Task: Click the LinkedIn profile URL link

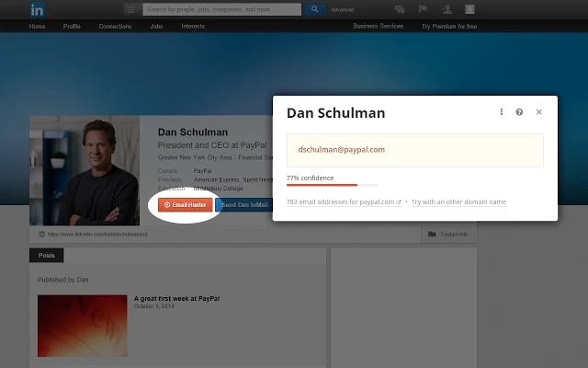Action: [97, 235]
